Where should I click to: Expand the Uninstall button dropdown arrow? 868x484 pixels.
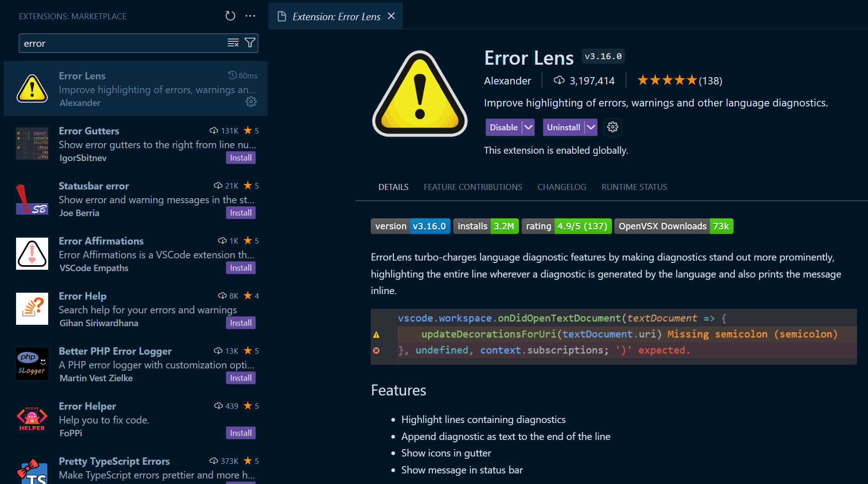pos(591,127)
